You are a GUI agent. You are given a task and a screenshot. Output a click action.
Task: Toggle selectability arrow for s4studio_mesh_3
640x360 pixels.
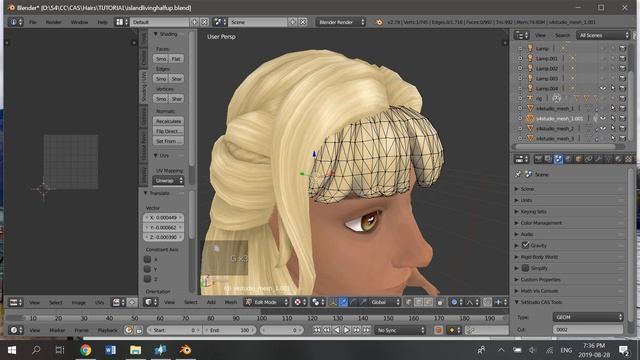tap(613, 138)
